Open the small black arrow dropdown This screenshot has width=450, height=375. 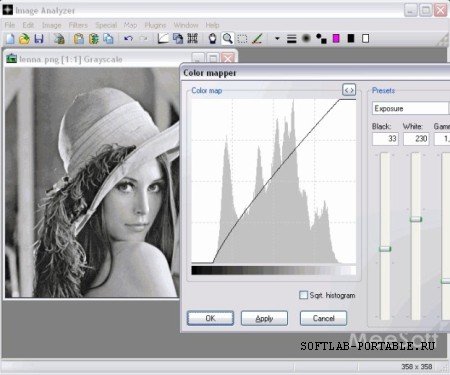click(x=277, y=39)
